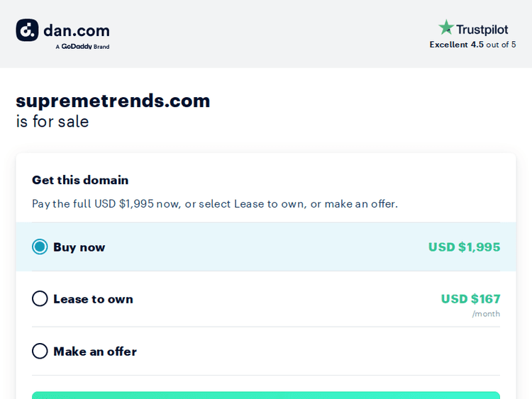The image size is (532, 399).
Task: Click the USD $1,995 price
Action: (x=464, y=247)
